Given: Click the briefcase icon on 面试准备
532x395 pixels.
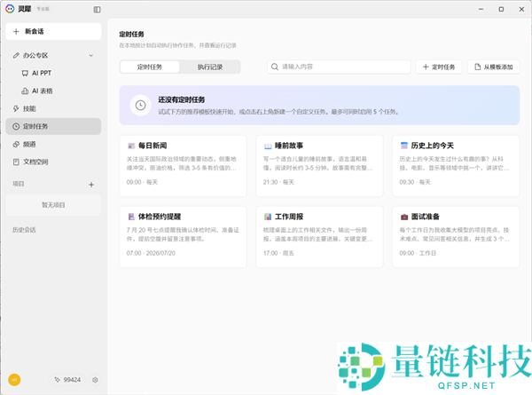Looking at the screenshot, I should pyautogui.click(x=404, y=217).
